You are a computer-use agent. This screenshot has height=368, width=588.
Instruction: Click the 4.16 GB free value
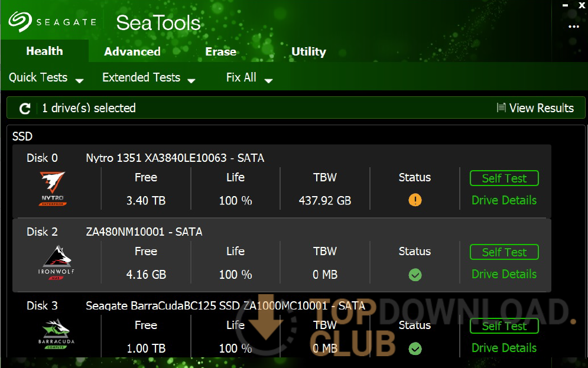(146, 274)
